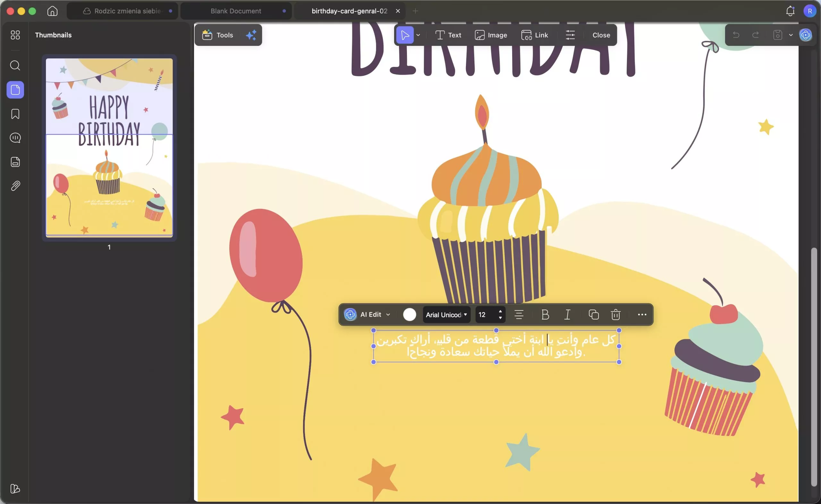The height and width of the screenshot is (504, 821).
Task: Click the notification bell icon
Action: (x=790, y=11)
